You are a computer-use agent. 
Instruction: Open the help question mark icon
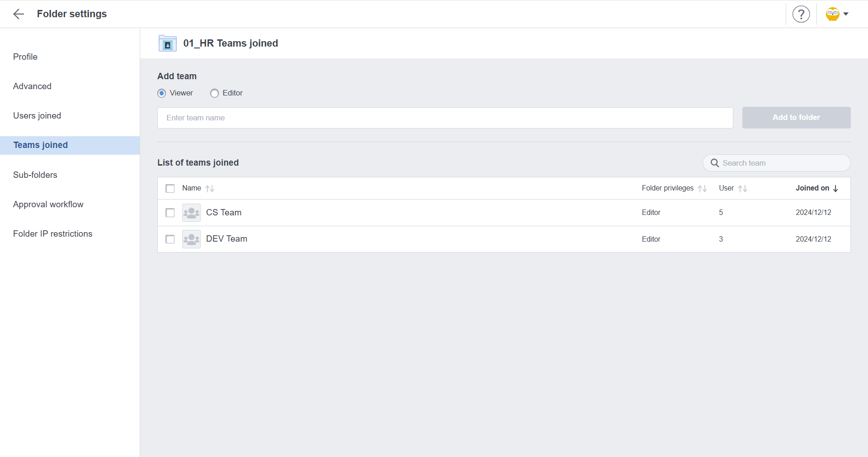tap(801, 14)
